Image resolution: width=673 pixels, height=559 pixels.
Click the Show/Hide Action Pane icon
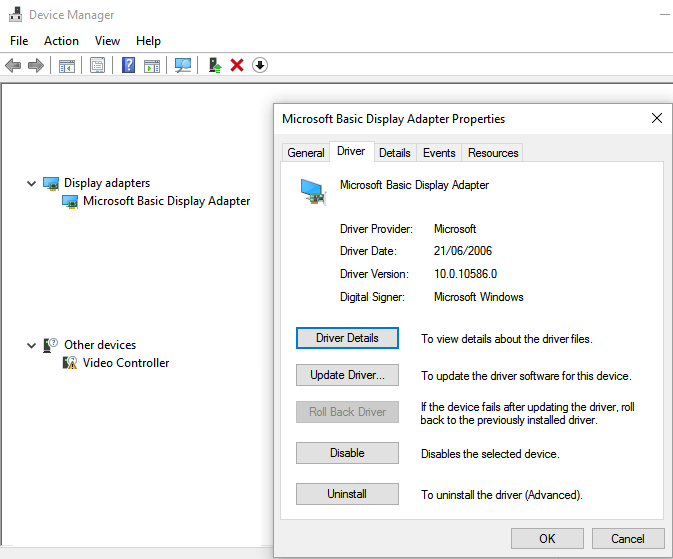tap(152, 66)
